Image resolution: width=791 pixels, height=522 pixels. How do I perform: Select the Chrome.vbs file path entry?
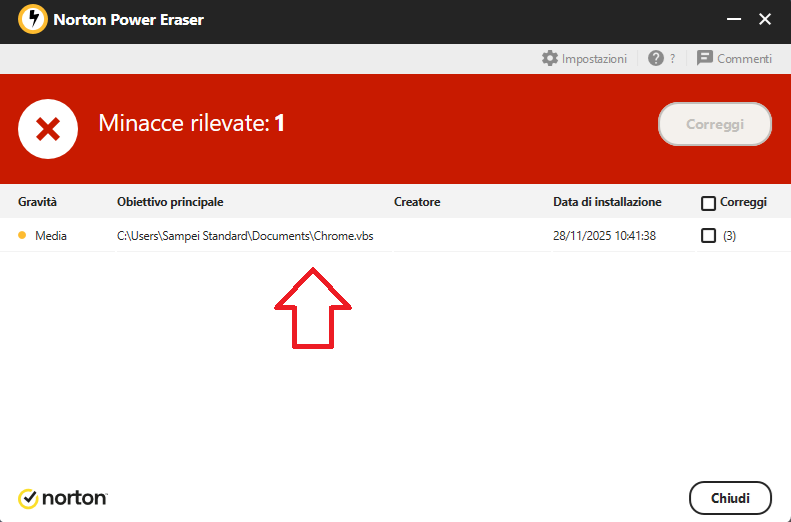(245, 236)
